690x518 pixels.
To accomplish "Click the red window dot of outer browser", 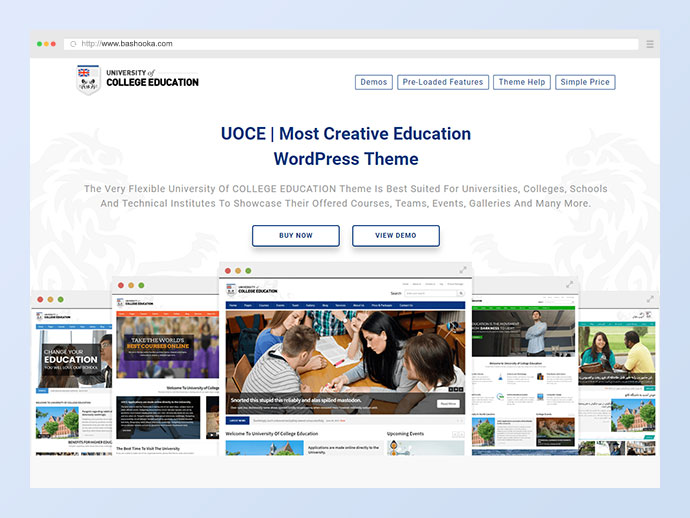I will 53,44.
